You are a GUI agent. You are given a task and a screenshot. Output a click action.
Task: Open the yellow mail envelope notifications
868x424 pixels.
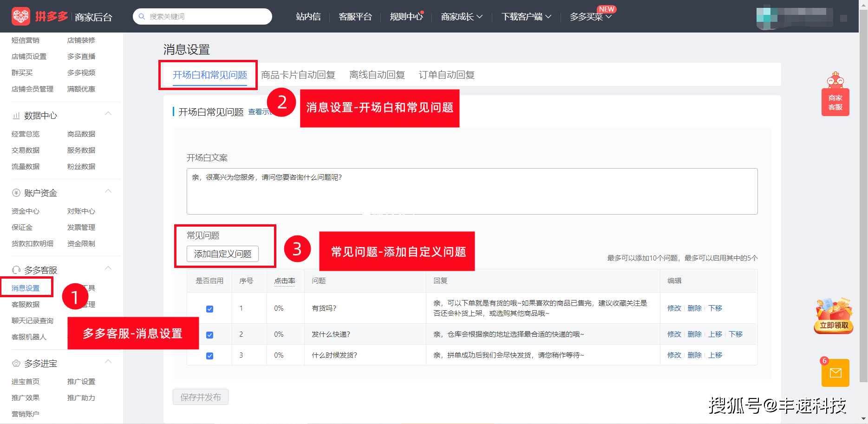point(835,373)
